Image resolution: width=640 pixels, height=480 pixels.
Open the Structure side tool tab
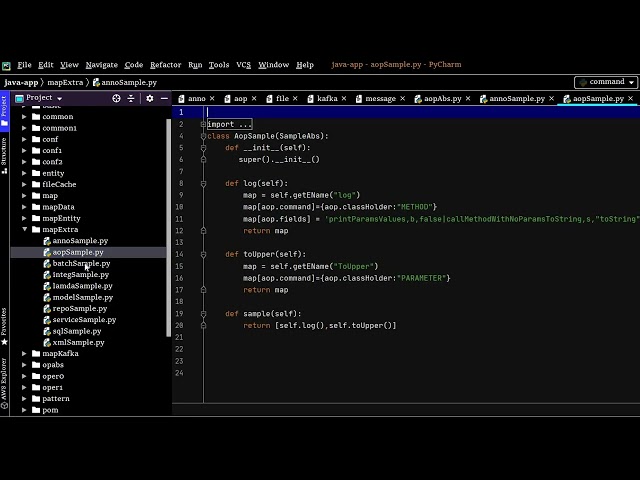click(x=4, y=155)
